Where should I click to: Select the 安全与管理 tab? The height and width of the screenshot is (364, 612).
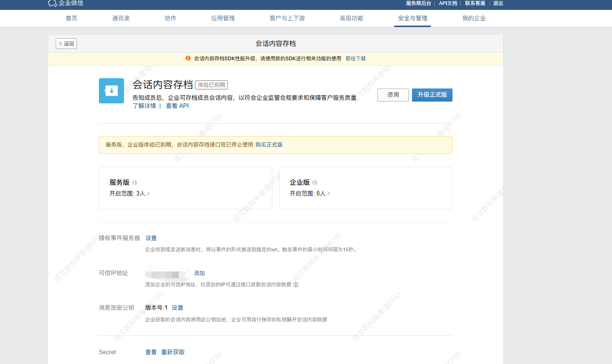(x=412, y=18)
